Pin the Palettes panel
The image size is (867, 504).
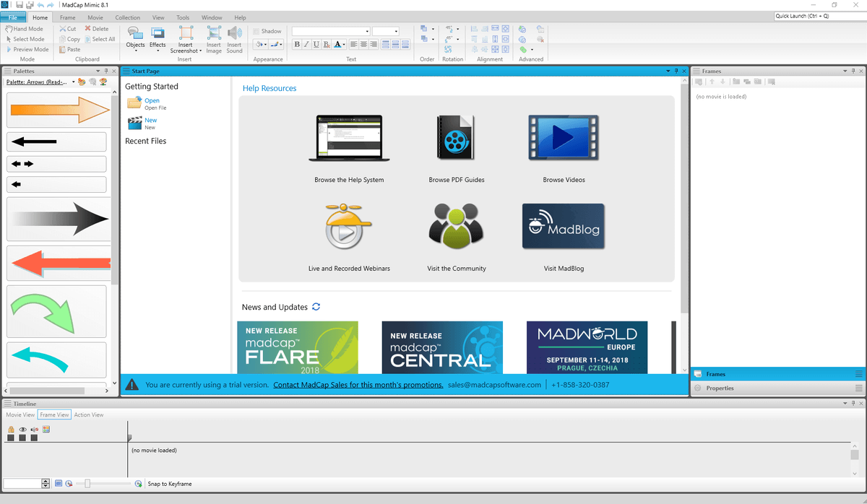105,71
